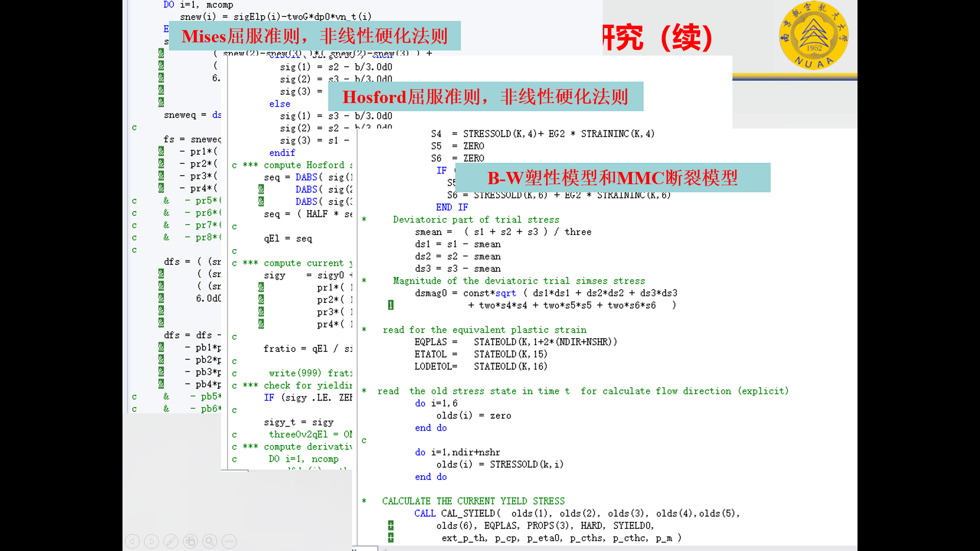Screen dimensions: 980x551
Task: Click the 'END IF' statement
Action: coord(452,208)
